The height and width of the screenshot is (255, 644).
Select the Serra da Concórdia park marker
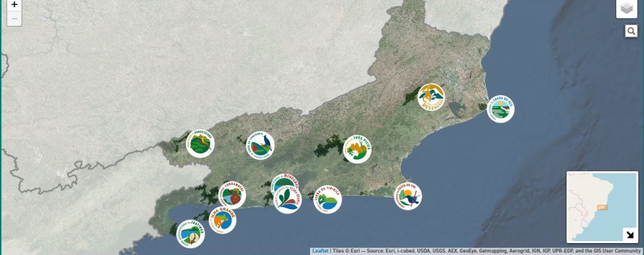point(260,145)
